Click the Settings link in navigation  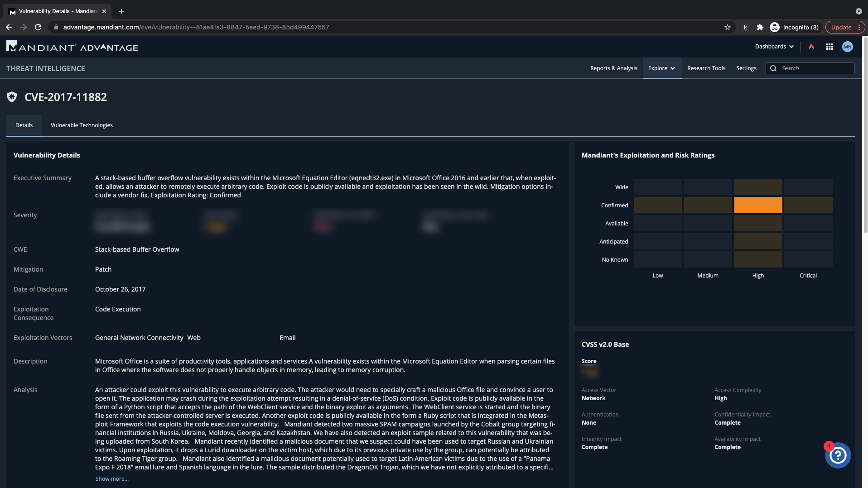pos(746,68)
